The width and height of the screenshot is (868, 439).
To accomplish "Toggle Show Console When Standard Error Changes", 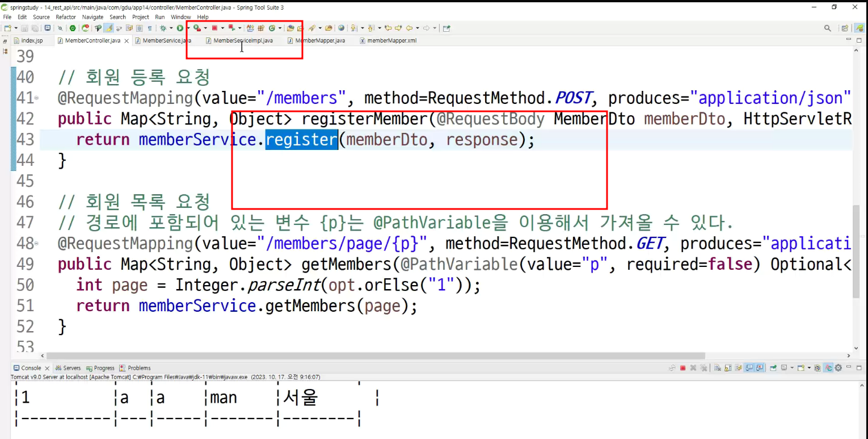I will [760, 368].
